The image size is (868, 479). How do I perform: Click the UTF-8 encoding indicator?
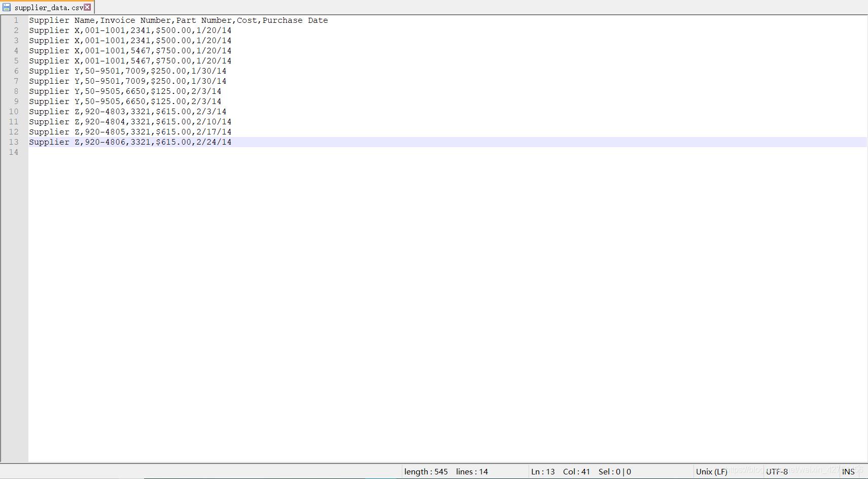pos(777,472)
